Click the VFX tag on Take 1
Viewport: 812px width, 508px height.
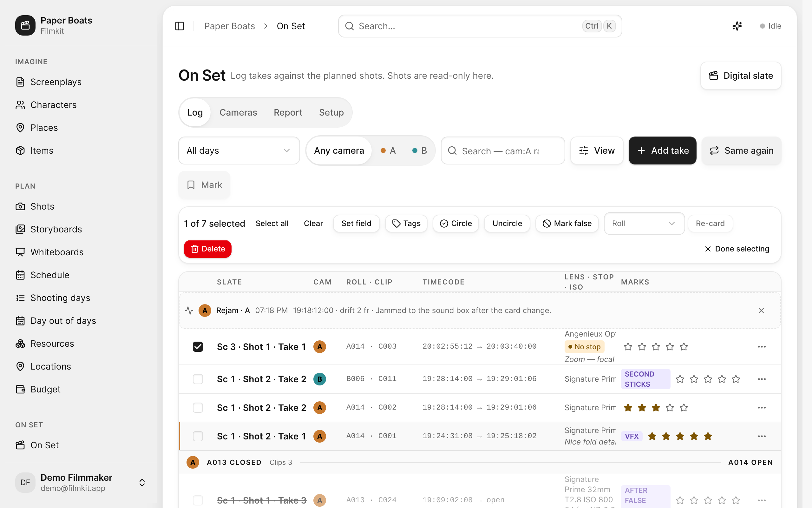click(x=632, y=436)
